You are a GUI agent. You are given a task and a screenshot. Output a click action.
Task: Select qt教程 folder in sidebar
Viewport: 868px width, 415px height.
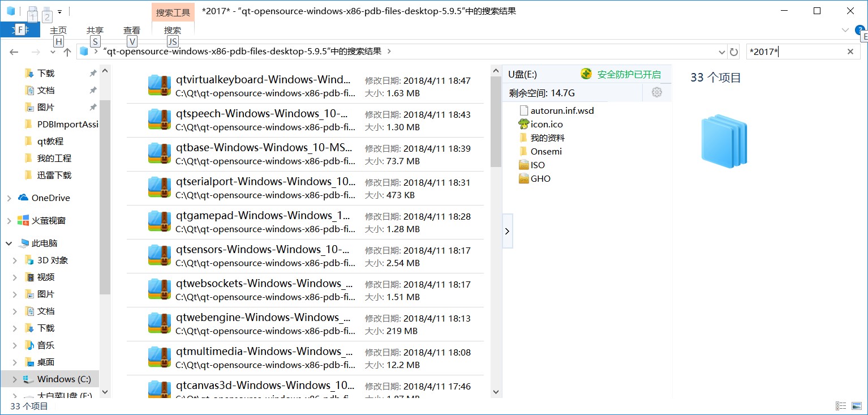pyautogui.click(x=50, y=142)
